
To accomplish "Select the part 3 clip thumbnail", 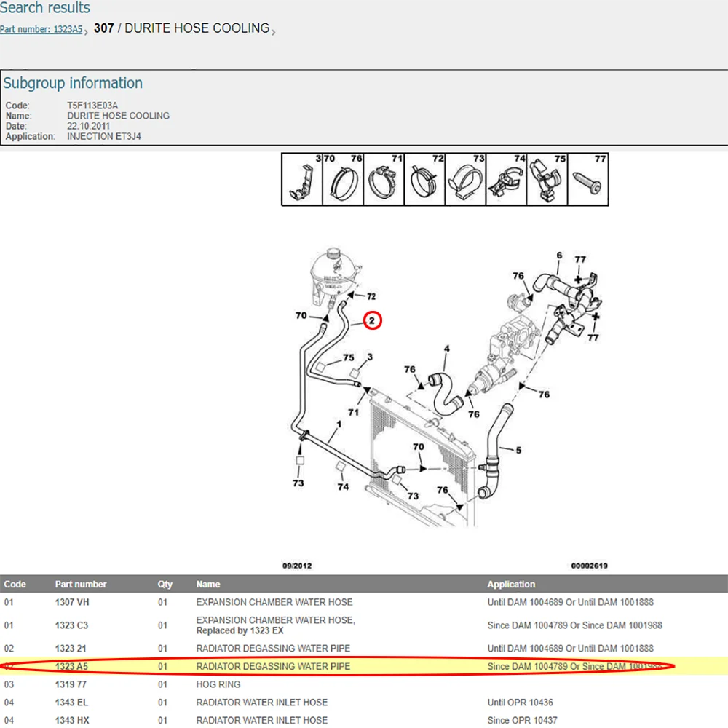I will pyautogui.click(x=302, y=179).
